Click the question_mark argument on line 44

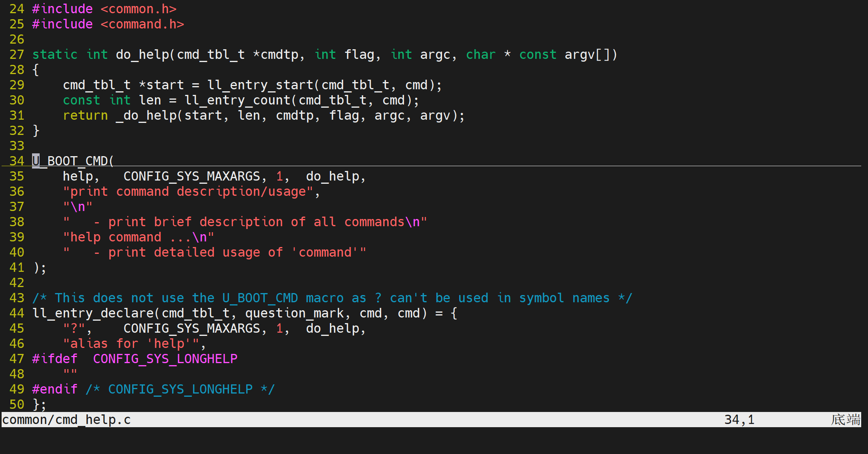coord(294,313)
